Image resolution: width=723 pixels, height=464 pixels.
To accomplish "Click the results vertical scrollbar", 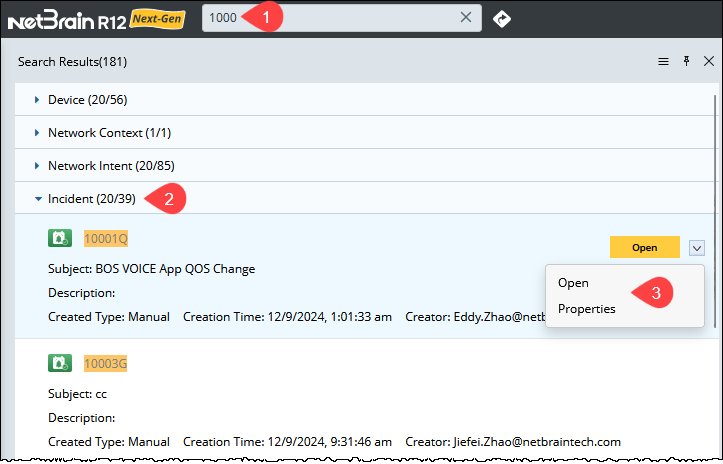I will tap(716, 211).
